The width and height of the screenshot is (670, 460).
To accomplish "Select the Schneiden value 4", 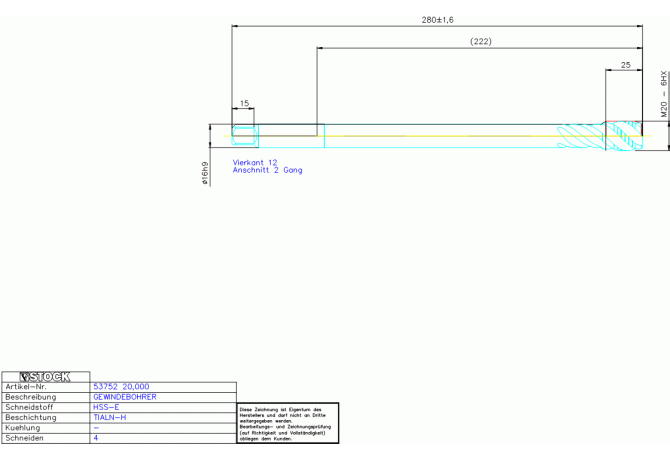I will pyautogui.click(x=96, y=438).
